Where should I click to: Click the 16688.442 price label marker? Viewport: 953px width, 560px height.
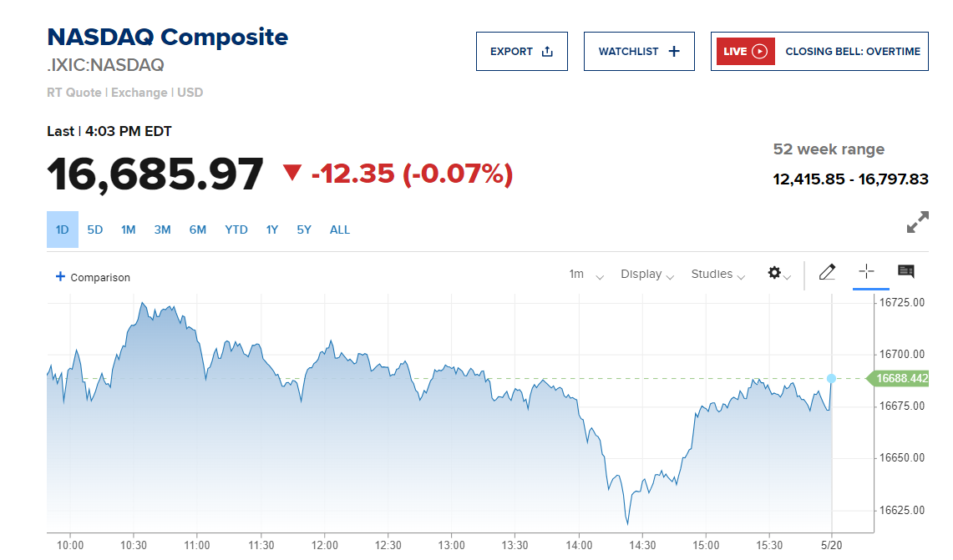pyautogui.click(x=901, y=379)
